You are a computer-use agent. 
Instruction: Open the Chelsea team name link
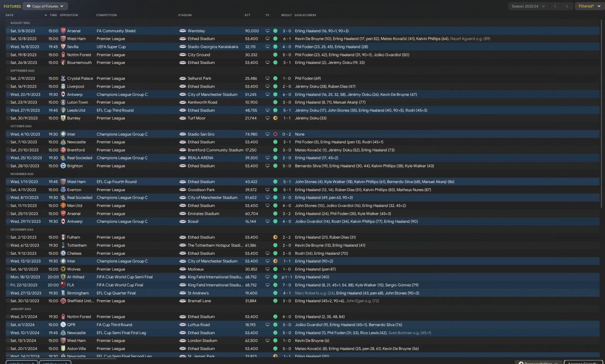click(x=74, y=253)
